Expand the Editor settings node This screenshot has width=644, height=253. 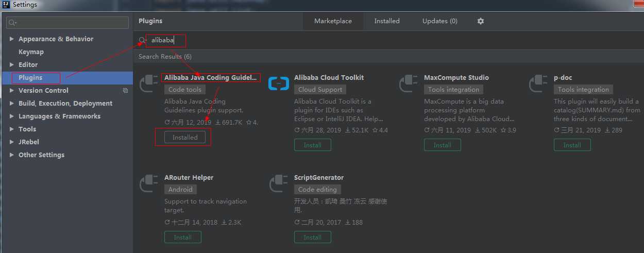tap(12, 65)
